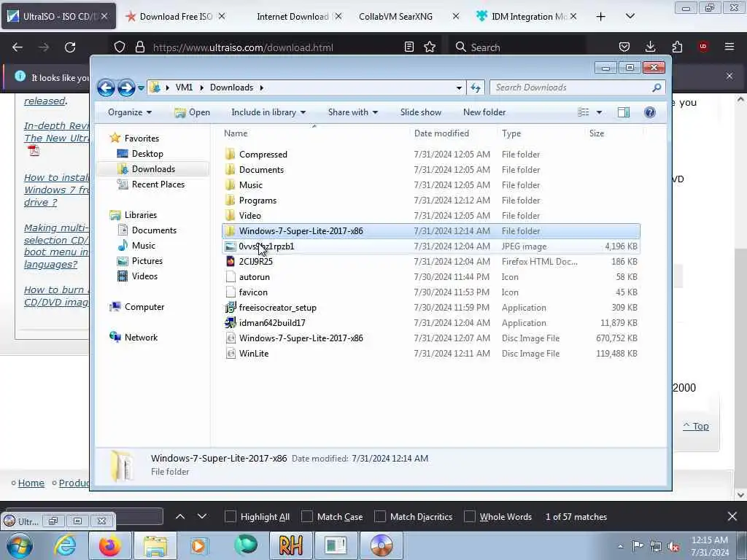
Task: Open Firefox downloads arrow icon
Action: pos(650,47)
